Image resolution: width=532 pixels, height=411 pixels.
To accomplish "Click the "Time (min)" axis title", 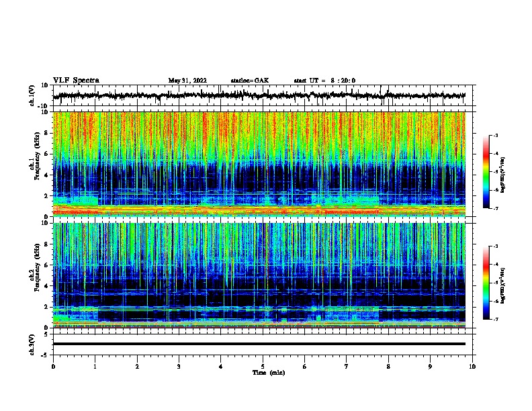I will (269, 373).
